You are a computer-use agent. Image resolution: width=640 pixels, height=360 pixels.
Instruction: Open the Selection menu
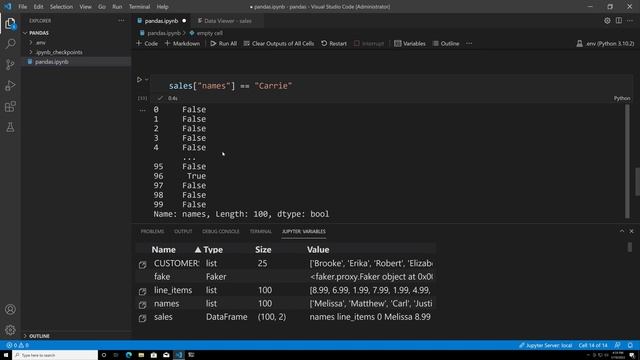point(61,7)
